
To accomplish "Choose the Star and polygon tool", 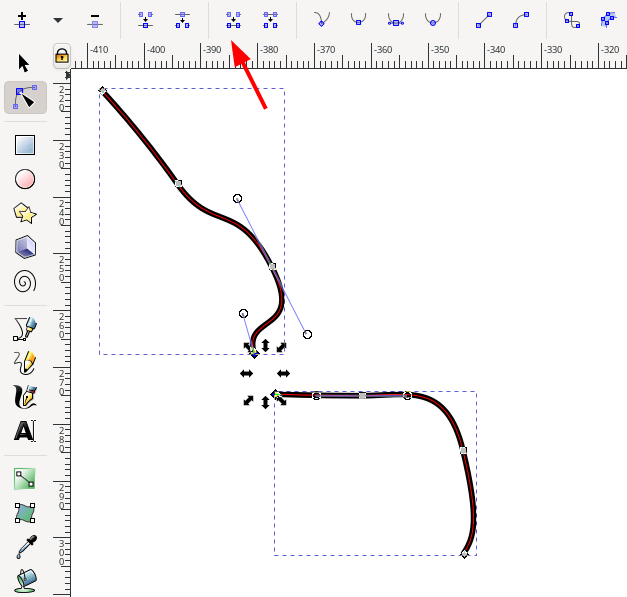I will (x=25, y=213).
